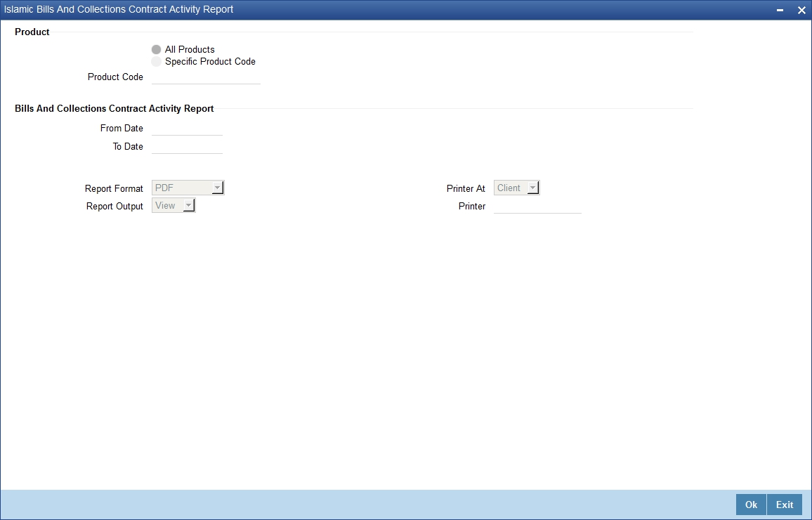This screenshot has width=812, height=520.
Task: Focus the From Date field
Action: (187, 129)
